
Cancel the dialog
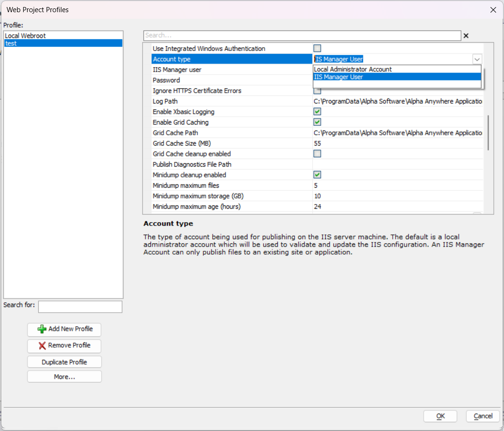[x=483, y=416]
